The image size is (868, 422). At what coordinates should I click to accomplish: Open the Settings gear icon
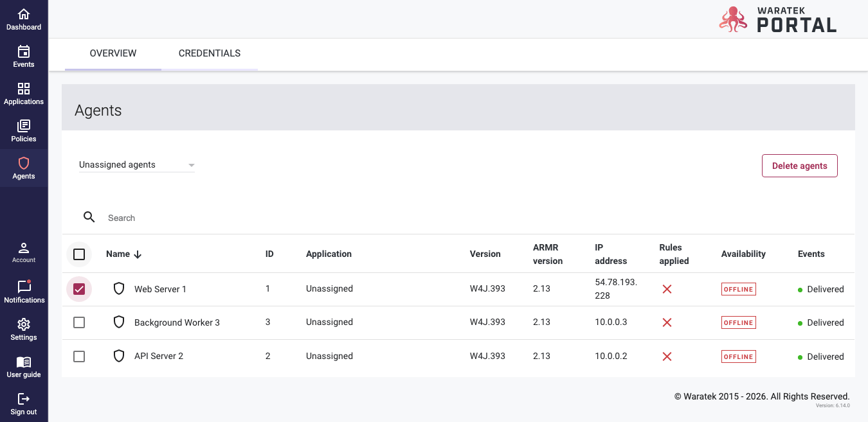pyautogui.click(x=24, y=324)
